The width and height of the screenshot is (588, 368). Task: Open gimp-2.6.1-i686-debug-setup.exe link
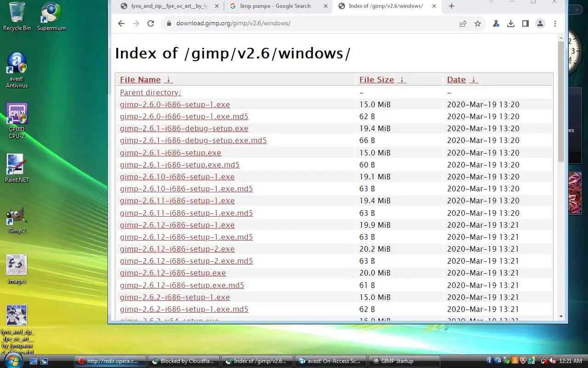click(184, 128)
